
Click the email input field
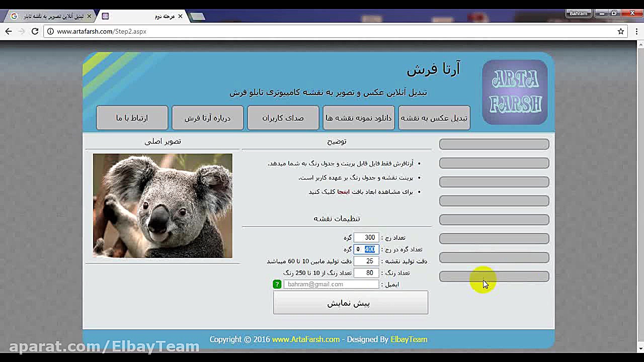(x=331, y=284)
